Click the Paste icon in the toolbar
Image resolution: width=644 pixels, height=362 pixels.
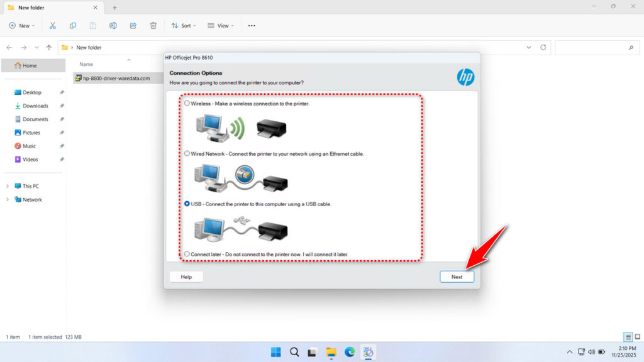click(x=93, y=25)
